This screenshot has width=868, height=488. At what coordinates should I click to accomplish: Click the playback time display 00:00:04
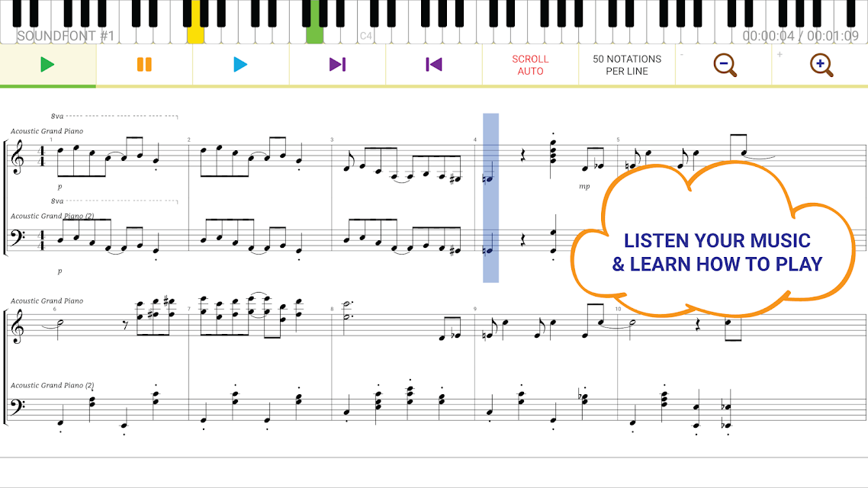coord(768,36)
